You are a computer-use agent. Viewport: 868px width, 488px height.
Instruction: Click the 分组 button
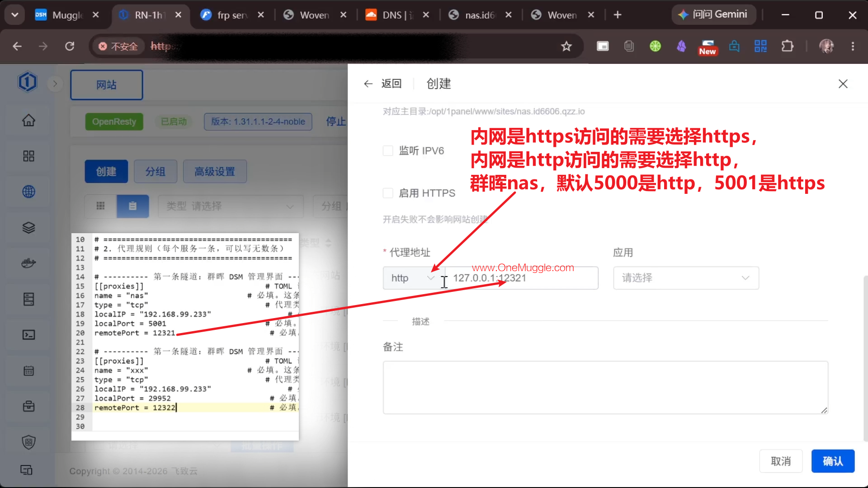(x=155, y=171)
